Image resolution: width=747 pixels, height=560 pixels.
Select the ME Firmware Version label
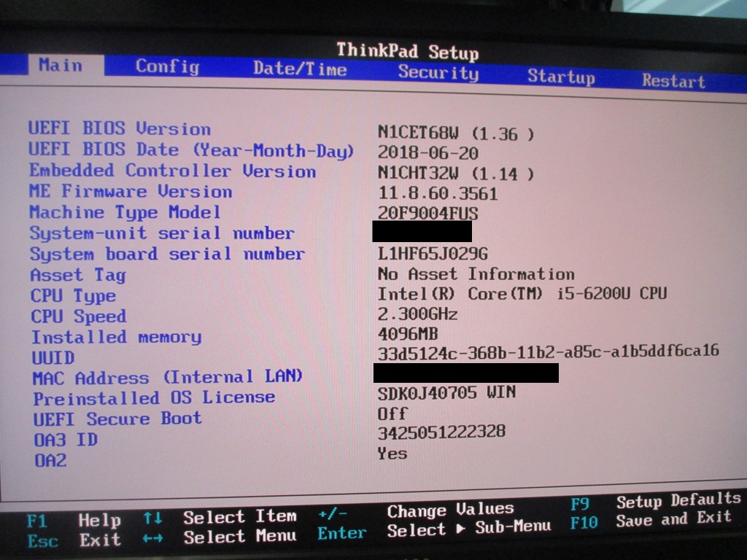(131, 192)
